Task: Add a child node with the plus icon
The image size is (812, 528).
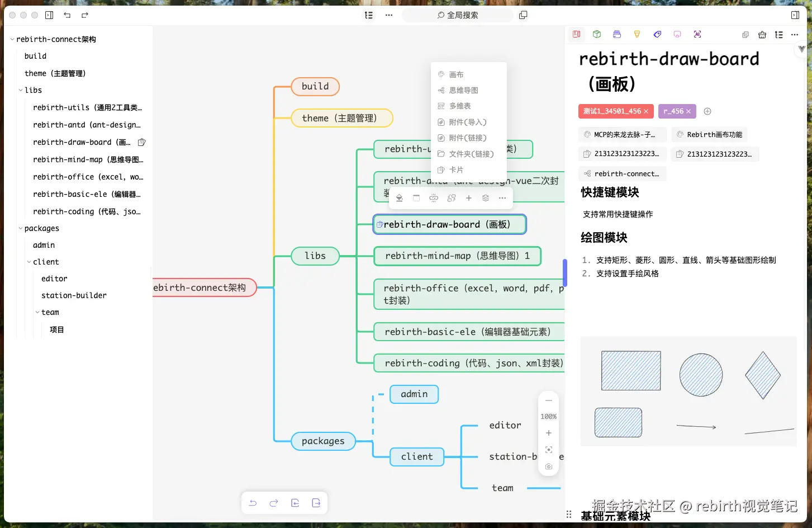Action: tap(469, 197)
